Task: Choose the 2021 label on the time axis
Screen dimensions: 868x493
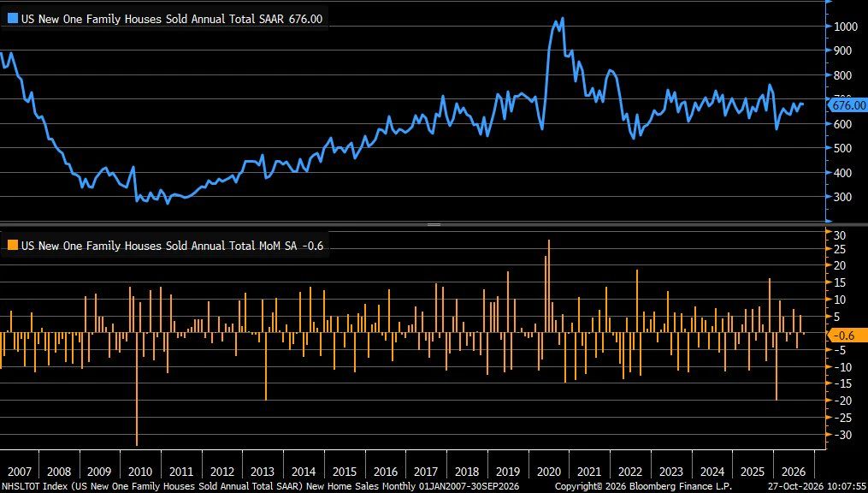Action: (589, 472)
